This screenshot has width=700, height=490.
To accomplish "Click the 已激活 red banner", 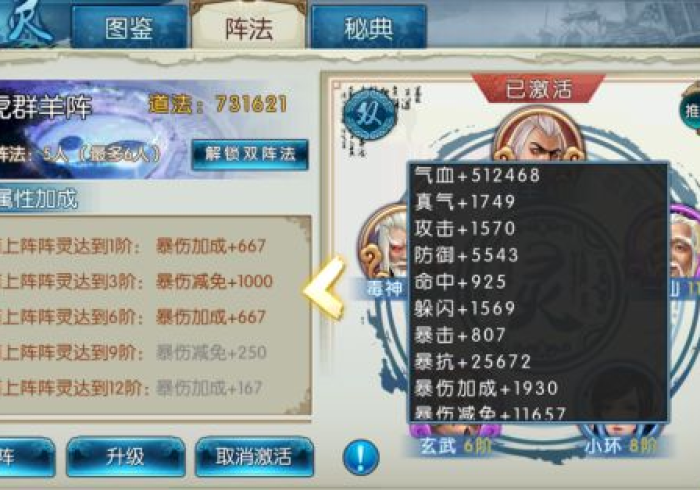I will click(x=539, y=88).
